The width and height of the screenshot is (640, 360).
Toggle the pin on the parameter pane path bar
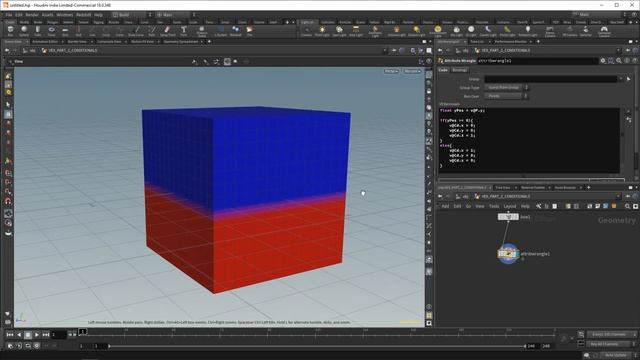(x=628, y=51)
